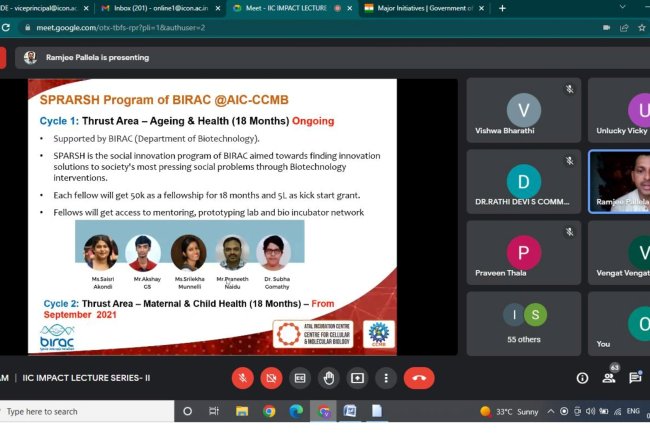
Task: Click the You self-view tile
Action: [619, 324]
